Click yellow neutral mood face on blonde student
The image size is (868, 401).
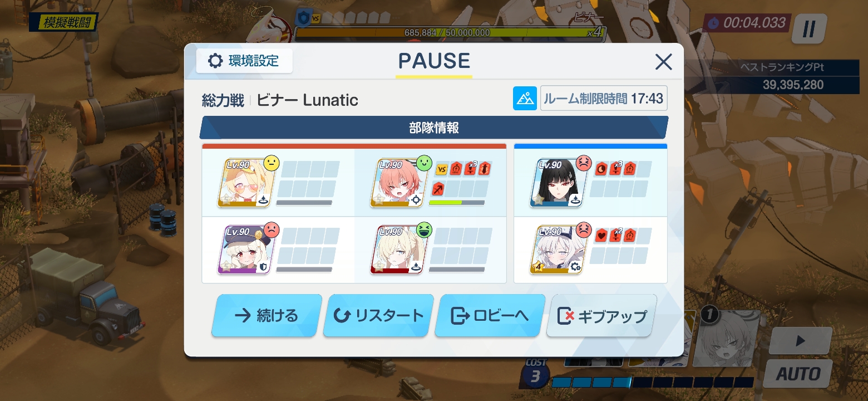tap(272, 163)
